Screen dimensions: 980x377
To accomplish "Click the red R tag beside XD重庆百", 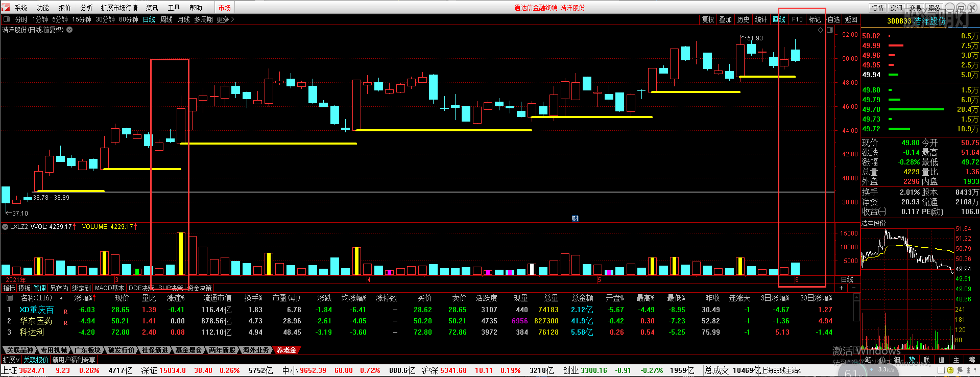I will 65,311.
